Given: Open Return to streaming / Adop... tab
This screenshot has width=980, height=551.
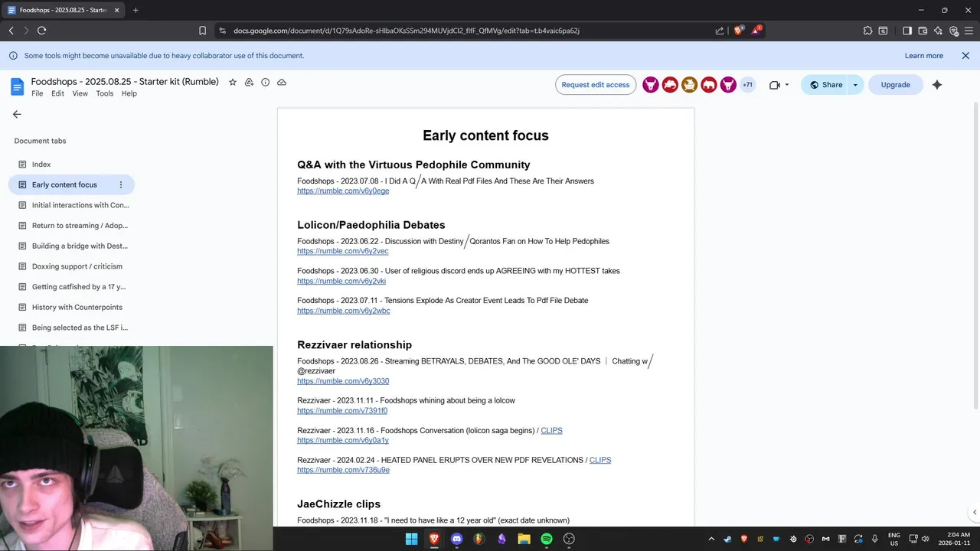Looking at the screenshot, I should tap(71, 225).
